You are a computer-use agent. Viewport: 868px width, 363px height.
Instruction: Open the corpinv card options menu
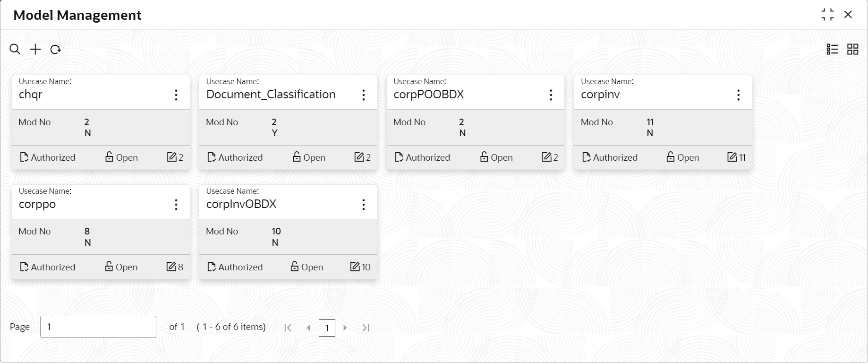click(x=738, y=95)
